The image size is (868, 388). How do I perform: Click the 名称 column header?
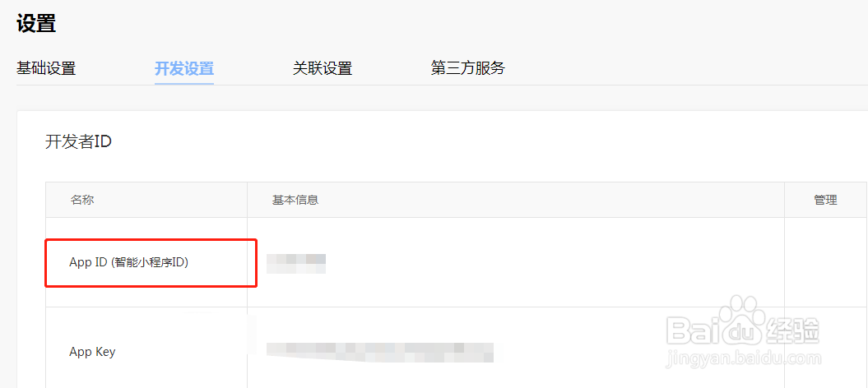[x=82, y=200]
